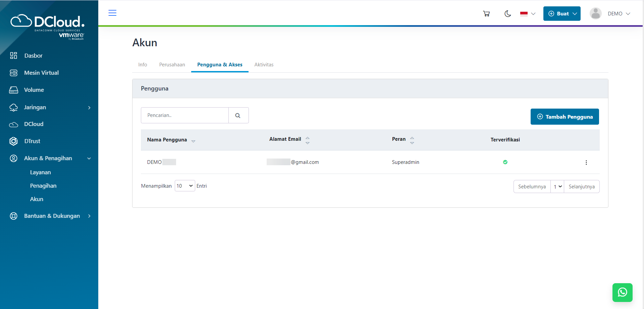Open DTrust in the sidebar
The image size is (644, 309).
pos(32,141)
